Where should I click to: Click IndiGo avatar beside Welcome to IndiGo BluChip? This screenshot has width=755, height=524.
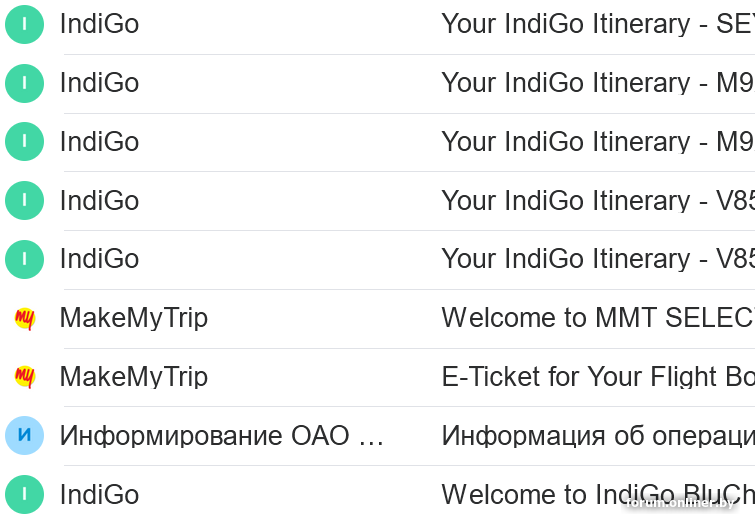24,494
